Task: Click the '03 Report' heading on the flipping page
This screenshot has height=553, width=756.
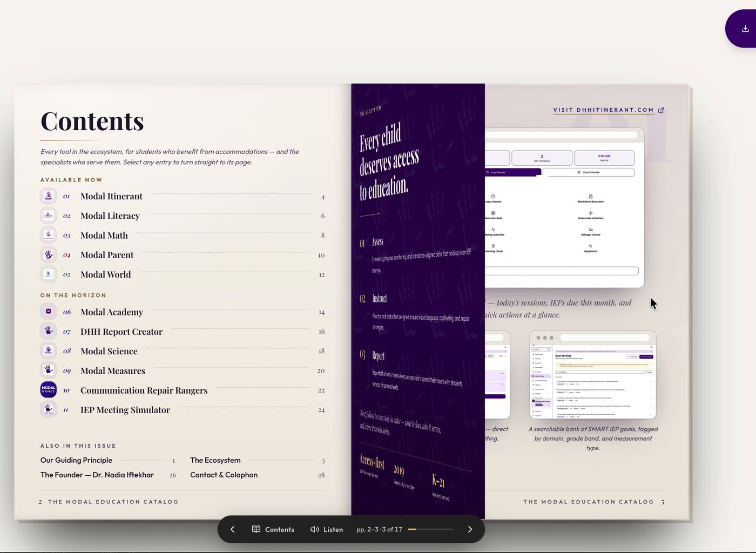Action: 372,355
